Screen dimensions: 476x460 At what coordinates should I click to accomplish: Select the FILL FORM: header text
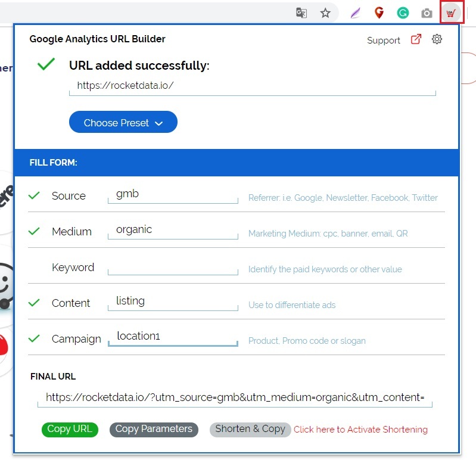[54, 163]
